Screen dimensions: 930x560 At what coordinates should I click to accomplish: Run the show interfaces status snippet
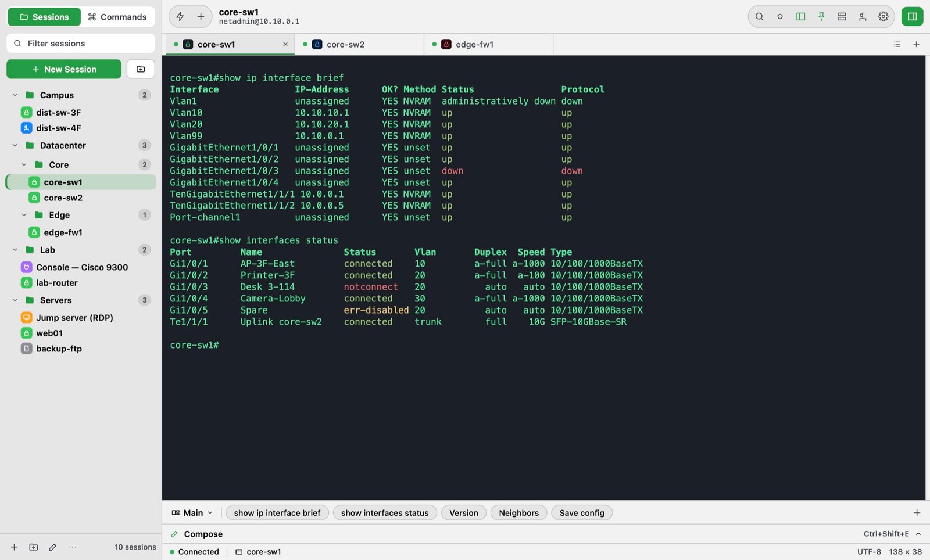click(385, 513)
